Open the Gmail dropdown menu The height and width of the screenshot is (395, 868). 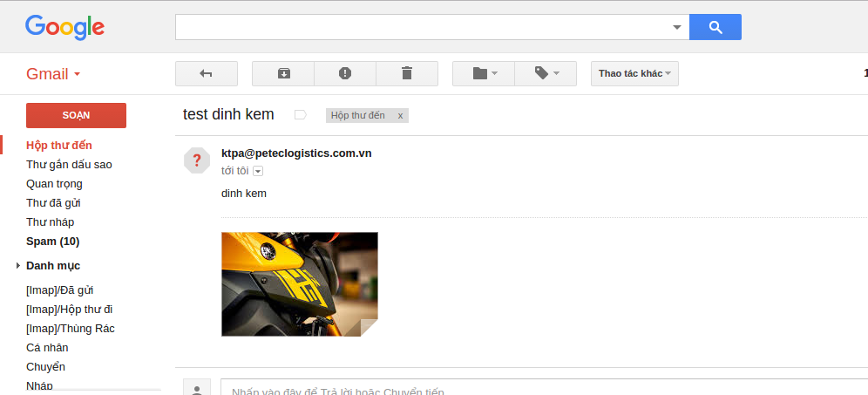pos(53,74)
